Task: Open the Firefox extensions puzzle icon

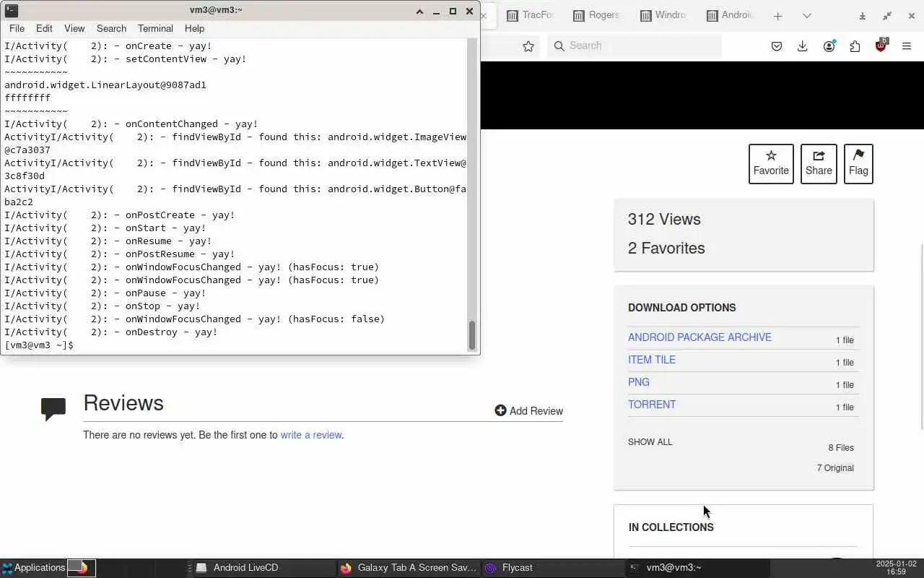Action: (x=855, y=46)
